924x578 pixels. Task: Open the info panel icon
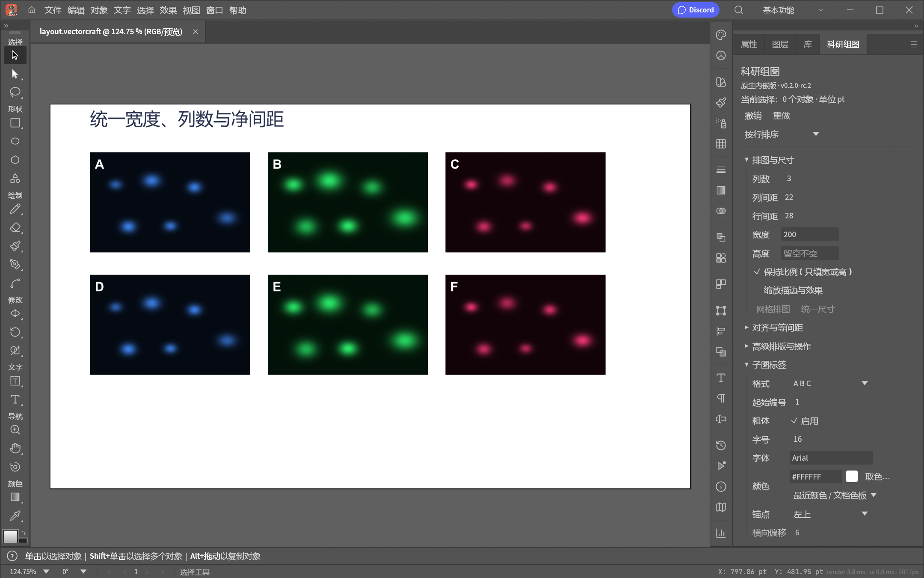(x=721, y=486)
